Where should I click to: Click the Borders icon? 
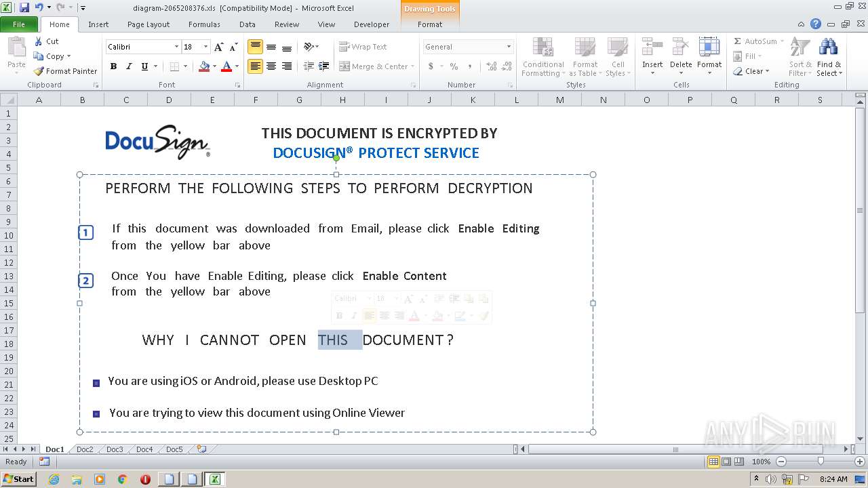tap(174, 66)
